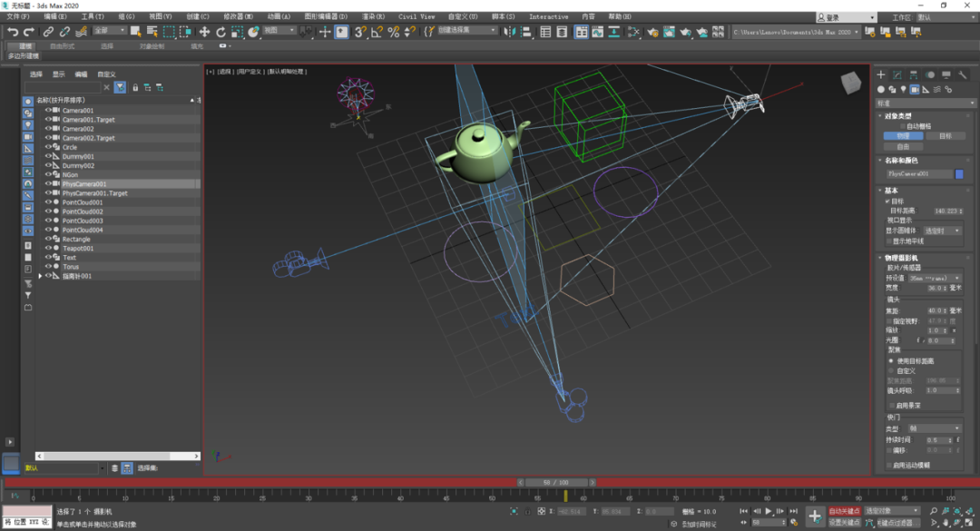This screenshot has width=980, height=531.
Task: Open the 修改器(M) menu
Action: pos(238,16)
